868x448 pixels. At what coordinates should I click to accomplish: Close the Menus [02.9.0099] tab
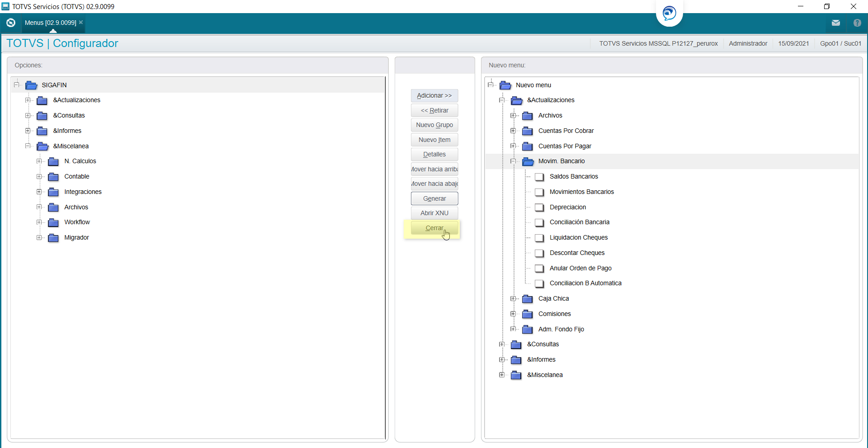(81, 22)
